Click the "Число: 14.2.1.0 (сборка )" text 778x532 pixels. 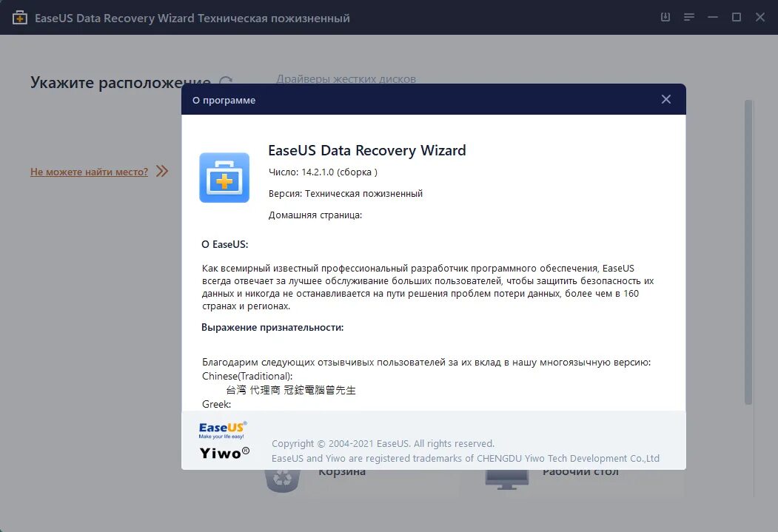[323, 172]
